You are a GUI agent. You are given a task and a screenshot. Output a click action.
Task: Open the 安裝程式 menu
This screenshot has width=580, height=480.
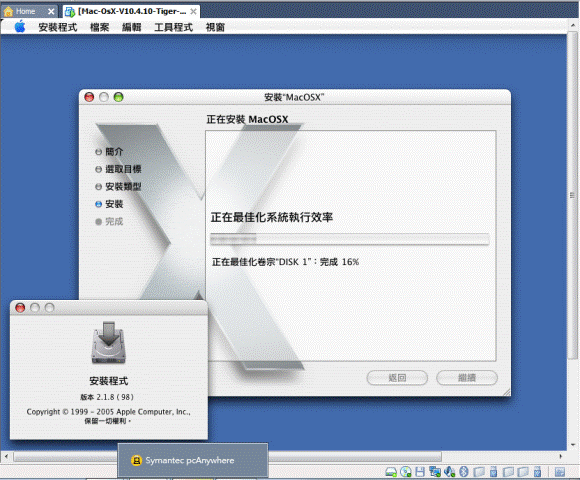(x=58, y=27)
